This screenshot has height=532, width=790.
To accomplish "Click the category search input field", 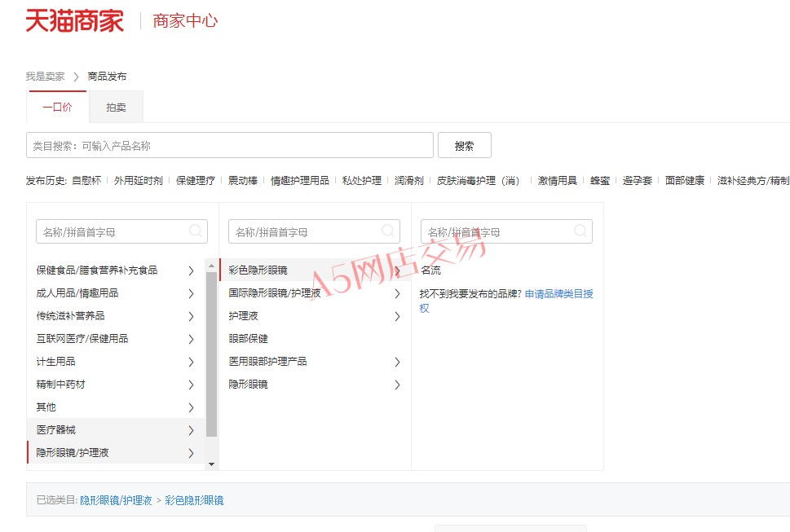I will coord(230,146).
